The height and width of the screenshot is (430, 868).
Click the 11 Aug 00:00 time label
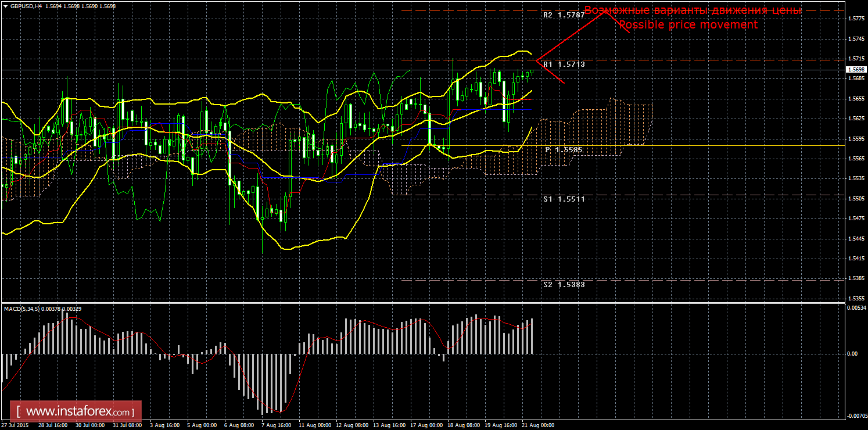tap(316, 425)
